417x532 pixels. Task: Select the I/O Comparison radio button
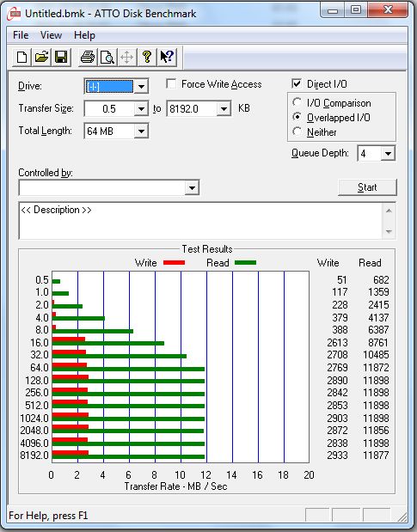click(297, 102)
